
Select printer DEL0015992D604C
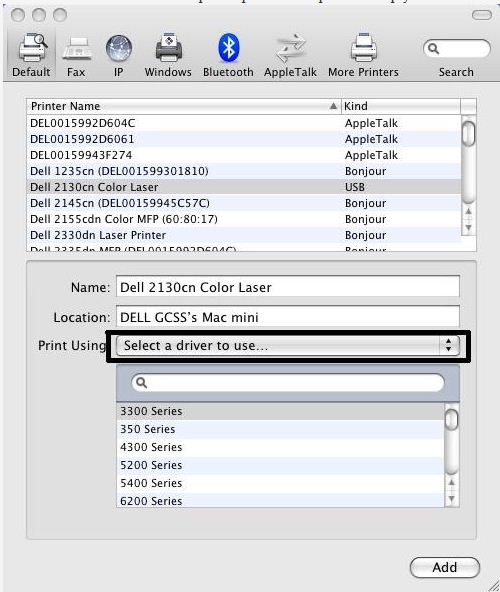[244, 123]
